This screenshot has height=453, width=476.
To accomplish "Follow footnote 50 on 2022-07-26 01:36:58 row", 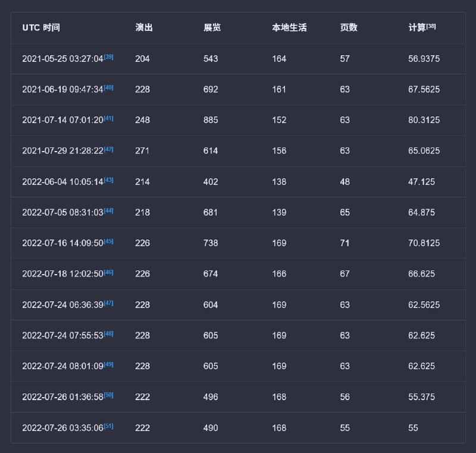I will [108, 395].
